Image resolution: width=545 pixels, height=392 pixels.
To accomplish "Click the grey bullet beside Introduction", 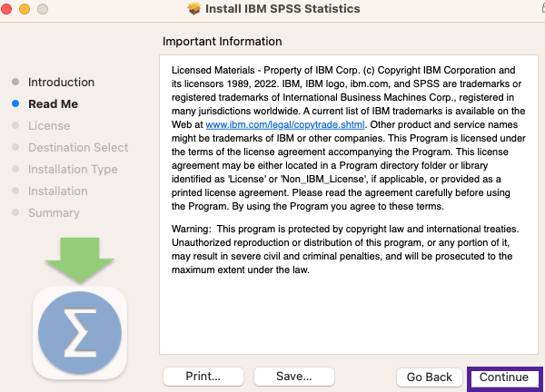I will pyautogui.click(x=15, y=82).
